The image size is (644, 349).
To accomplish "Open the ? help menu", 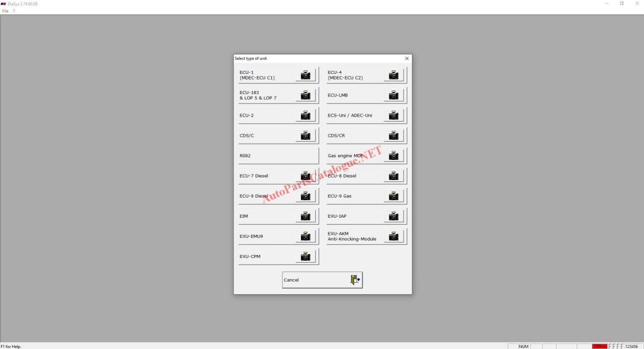I will pos(14,11).
